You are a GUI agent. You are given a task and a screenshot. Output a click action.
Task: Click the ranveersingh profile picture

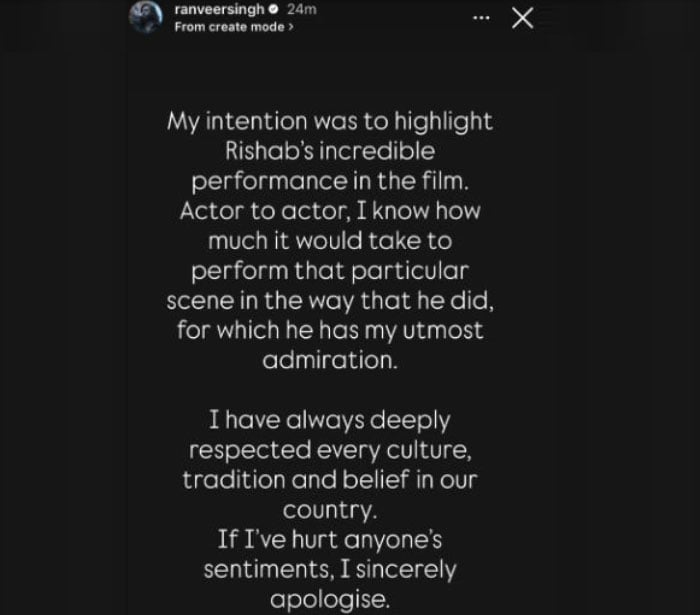146,17
